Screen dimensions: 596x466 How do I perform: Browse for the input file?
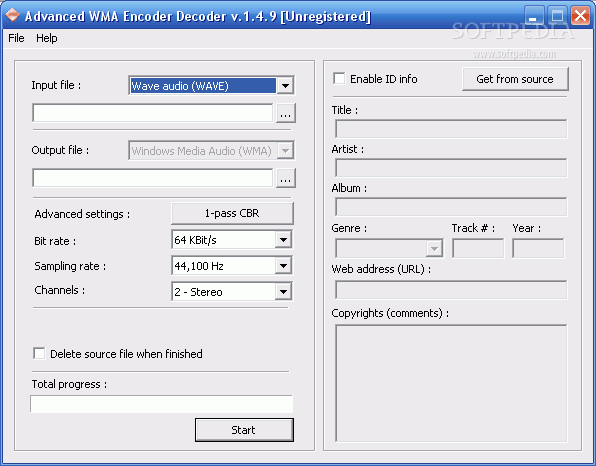[x=285, y=113]
